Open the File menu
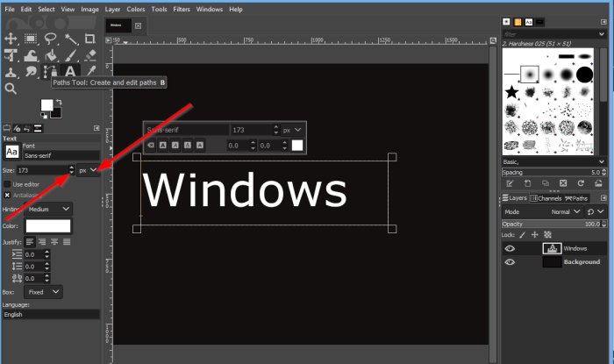Image resolution: width=614 pixels, height=364 pixels. (x=10, y=9)
